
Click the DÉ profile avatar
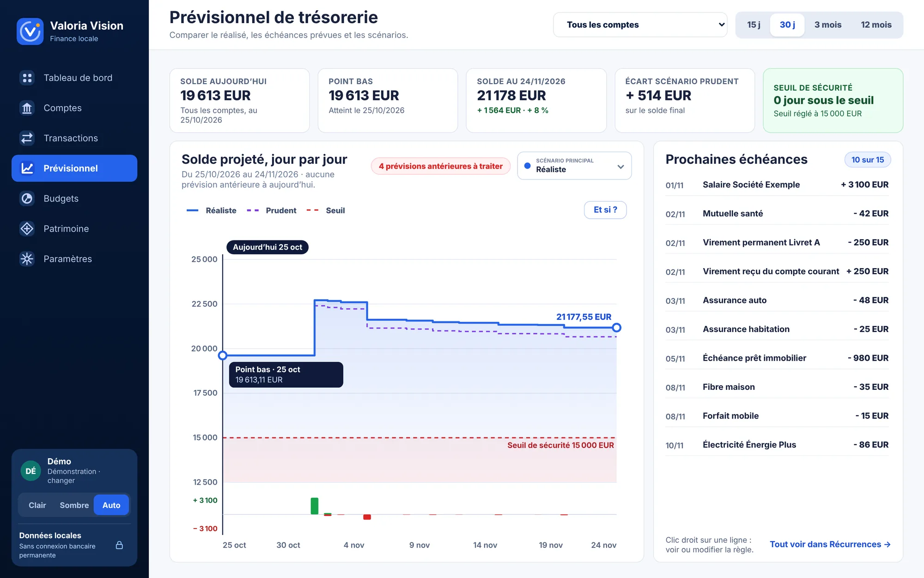coord(30,471)
